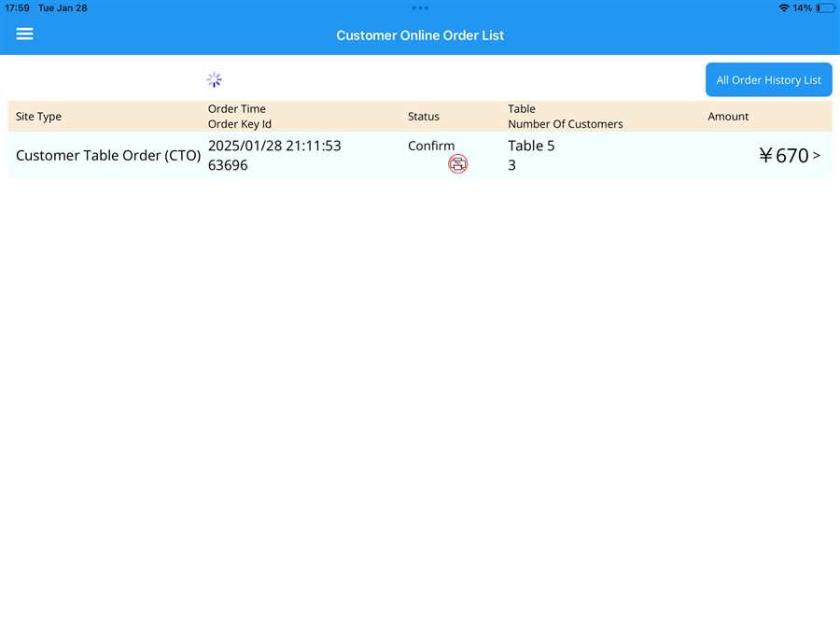Click the Number Of Customers header

(x=565, y=124)
